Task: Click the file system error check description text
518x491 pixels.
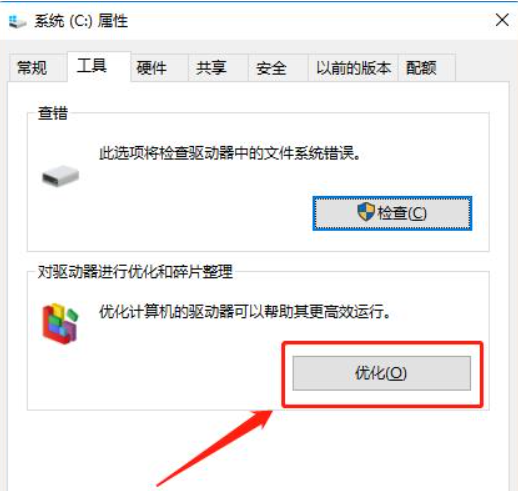Action: click(x=230, y=153)
